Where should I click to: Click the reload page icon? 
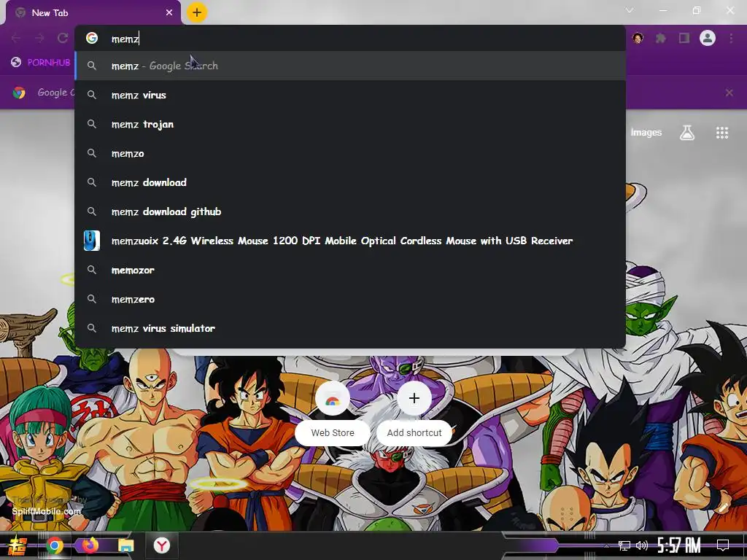coord(63,38)
